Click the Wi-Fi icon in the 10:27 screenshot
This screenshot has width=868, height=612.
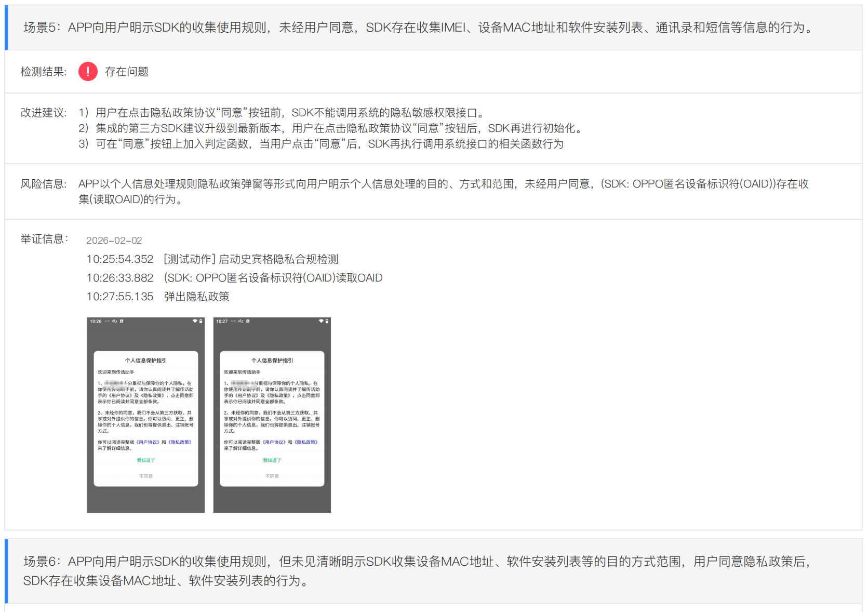(x=321, y=321)
